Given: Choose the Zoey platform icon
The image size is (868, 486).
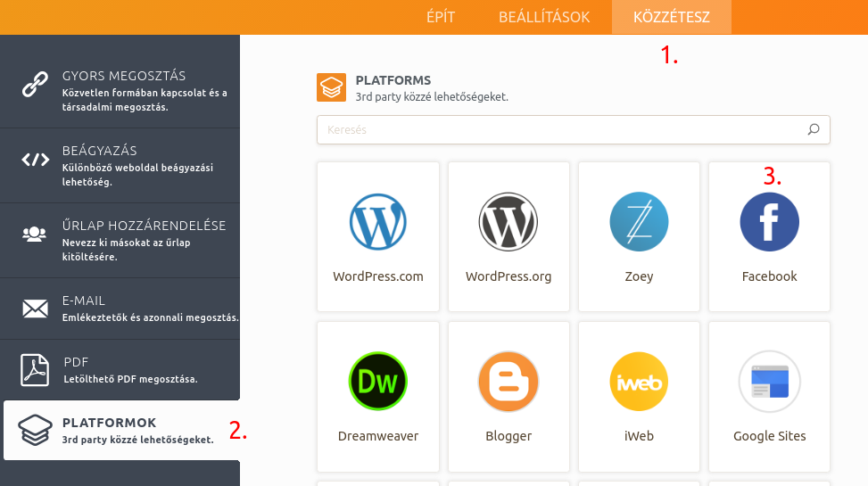Looking at the screenshot, I should point(639,222).
